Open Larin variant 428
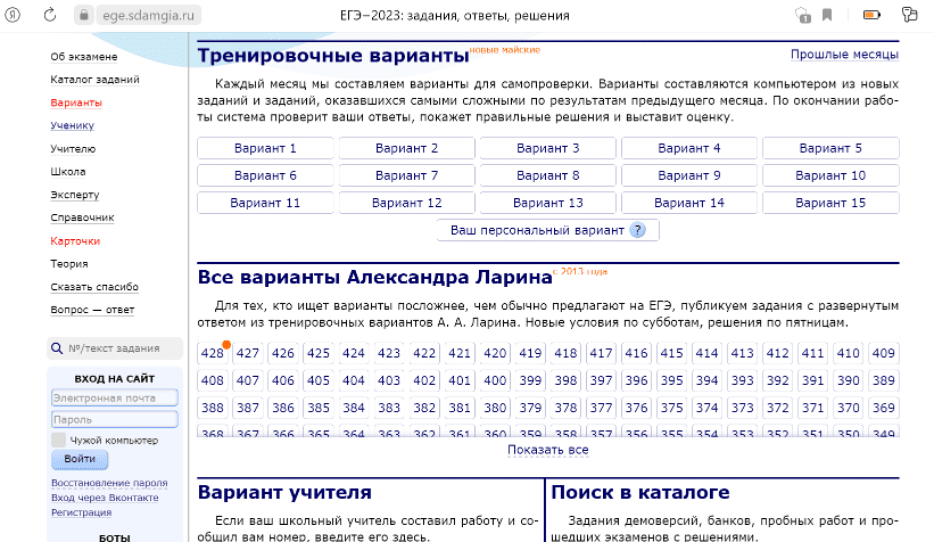The image size is (934, 542). 213,353
